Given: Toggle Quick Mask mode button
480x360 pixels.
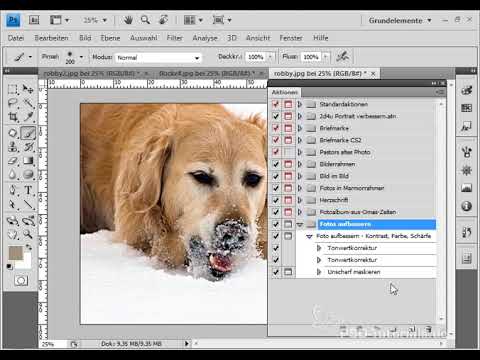Looking at the screenshot, I should tap(21, 280).
